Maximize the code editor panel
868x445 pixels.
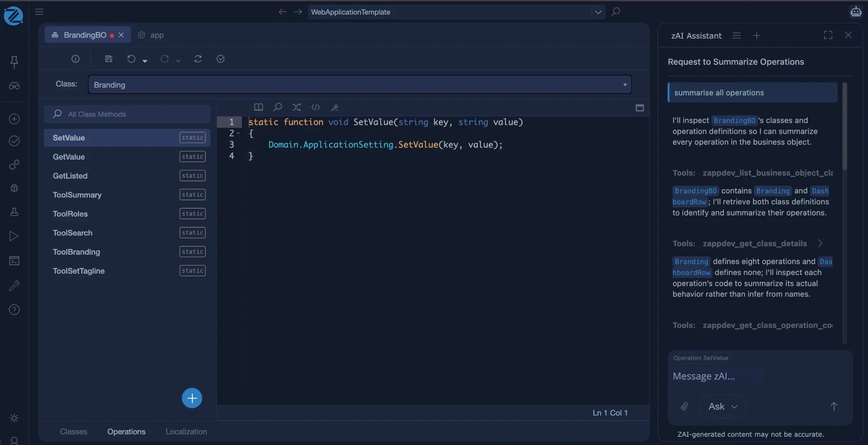click(640, 108)
